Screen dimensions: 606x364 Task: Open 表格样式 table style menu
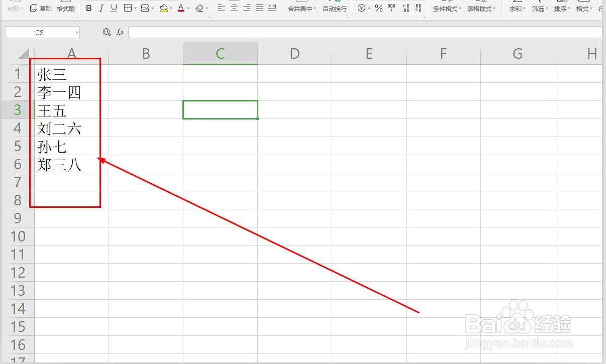pos(481,9)
